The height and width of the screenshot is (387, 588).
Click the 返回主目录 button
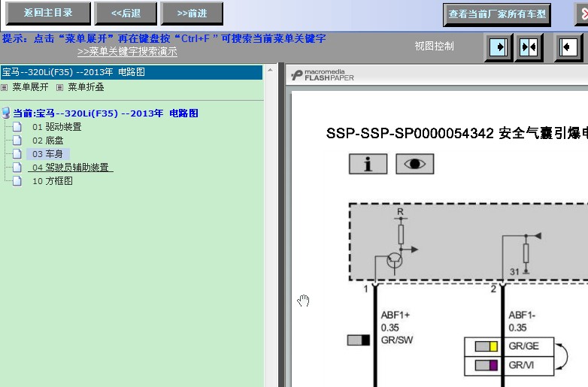pos(48,13)
